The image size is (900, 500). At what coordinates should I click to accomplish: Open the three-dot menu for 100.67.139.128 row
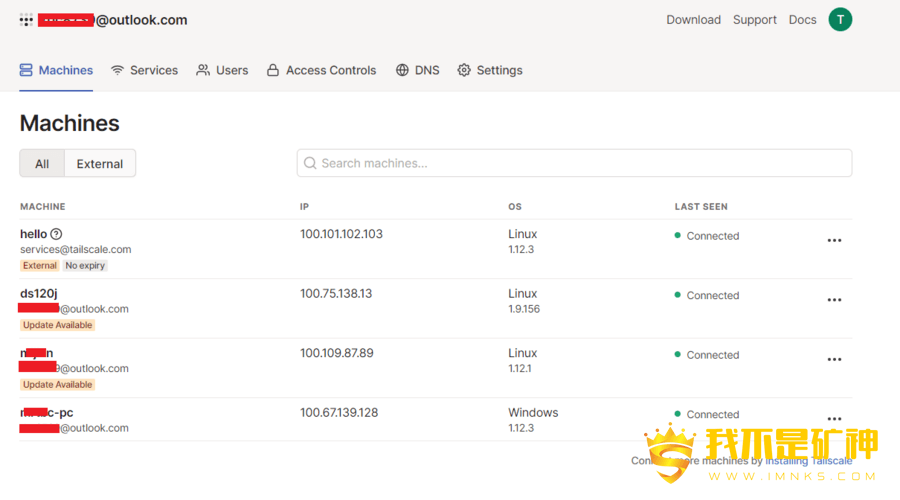pyautogui.click(x=834, y=419)
